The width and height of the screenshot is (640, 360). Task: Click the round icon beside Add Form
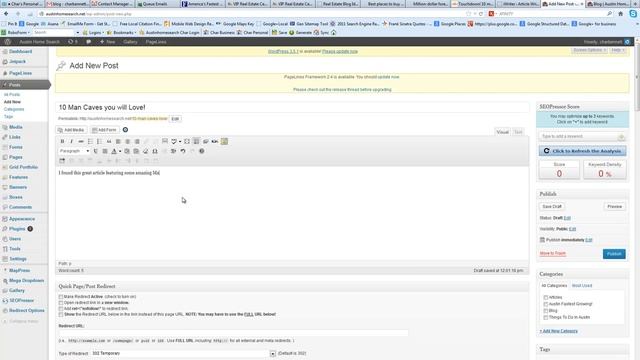[x=125, y=130]
